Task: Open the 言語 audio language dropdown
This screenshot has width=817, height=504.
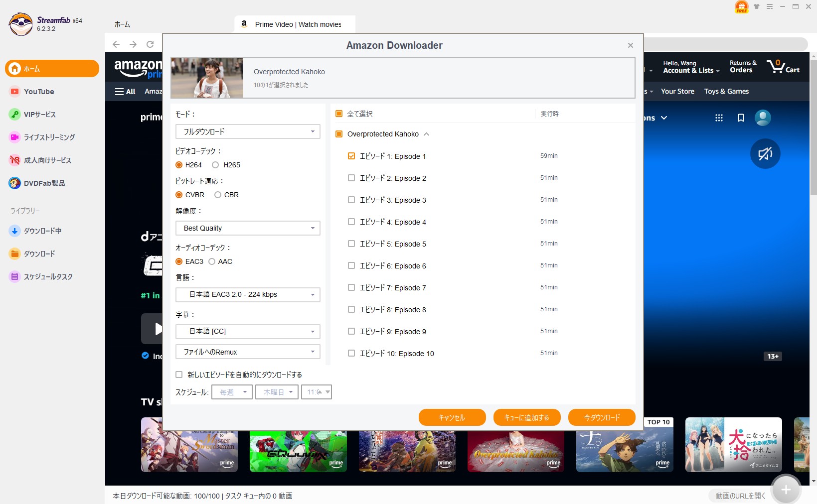Action: tap(248, 294)
